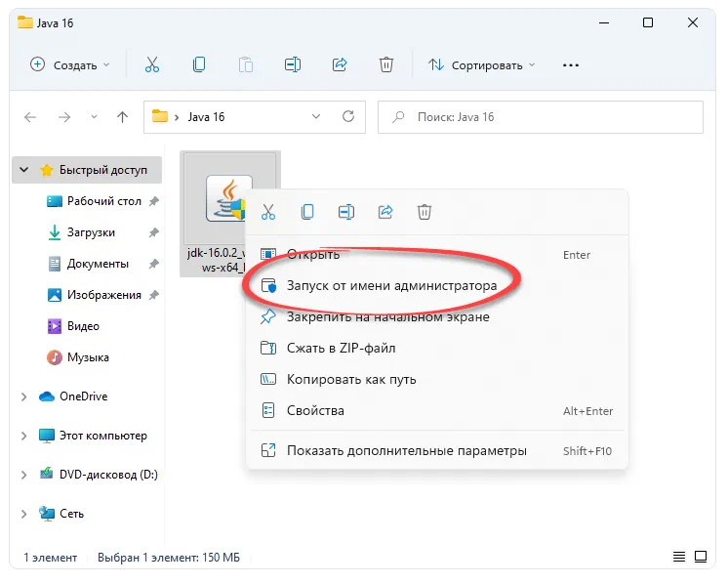Switch to details list view in status bar
Viewport: 728px width, 584px height.
coord(679,557)
